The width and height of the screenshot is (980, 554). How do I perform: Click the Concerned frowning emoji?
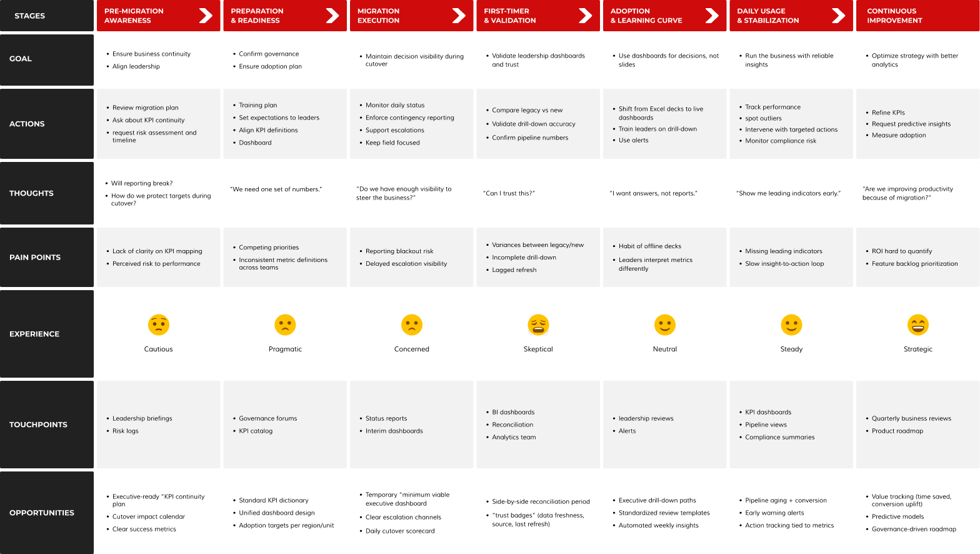click(x=412, y=325)
